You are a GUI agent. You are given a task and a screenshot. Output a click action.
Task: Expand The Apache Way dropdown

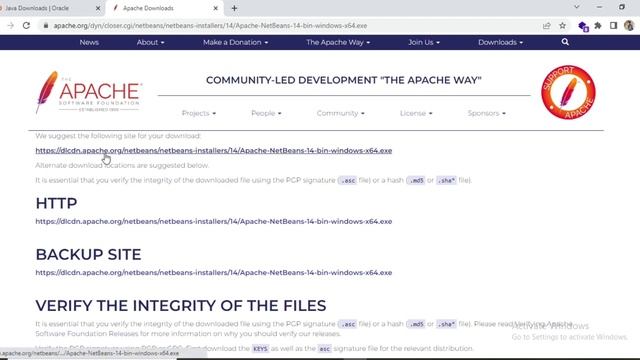point(338,42)
